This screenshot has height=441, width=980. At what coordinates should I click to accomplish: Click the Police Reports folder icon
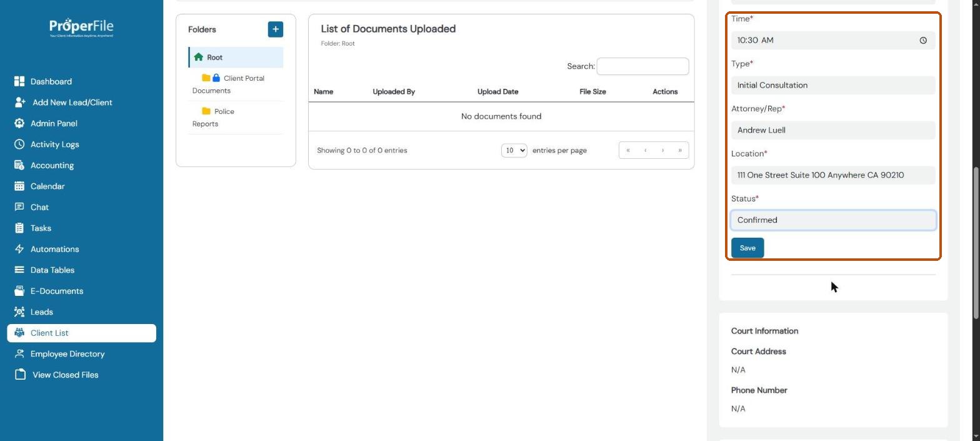tap(206, 111)
